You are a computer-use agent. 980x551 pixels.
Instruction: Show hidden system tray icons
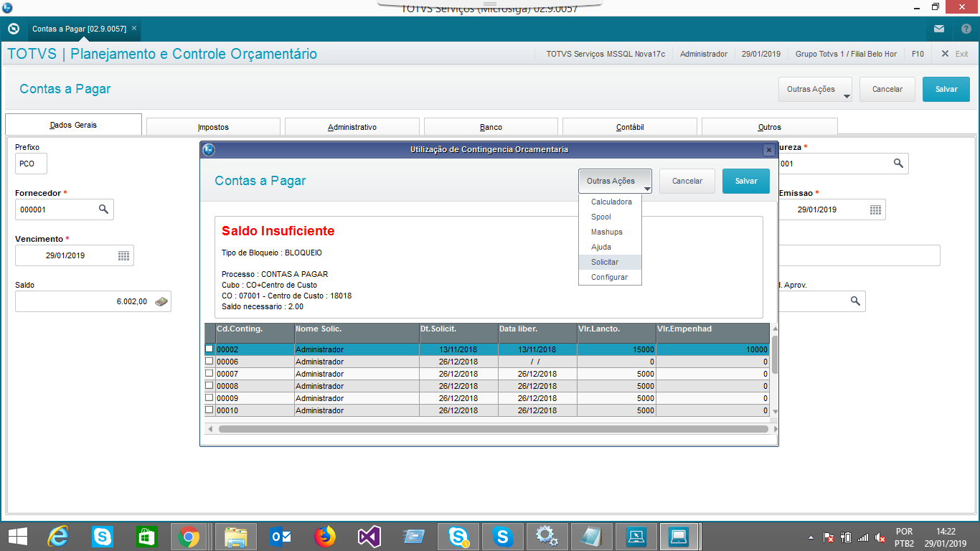[x=811, y=537]
